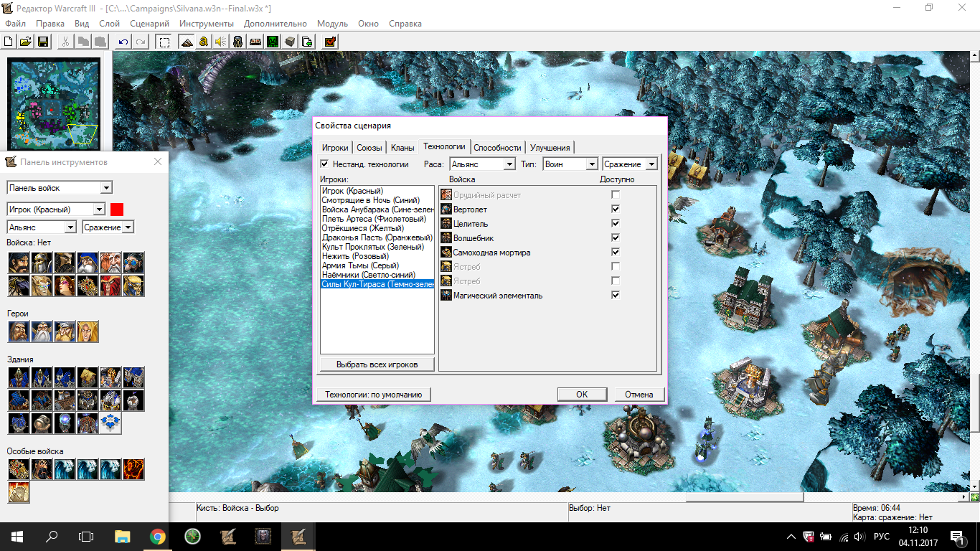980x551 pixels.
Task: Select Плеть Артеса (Фиолетовый) in the list
Action: point(377,219)
